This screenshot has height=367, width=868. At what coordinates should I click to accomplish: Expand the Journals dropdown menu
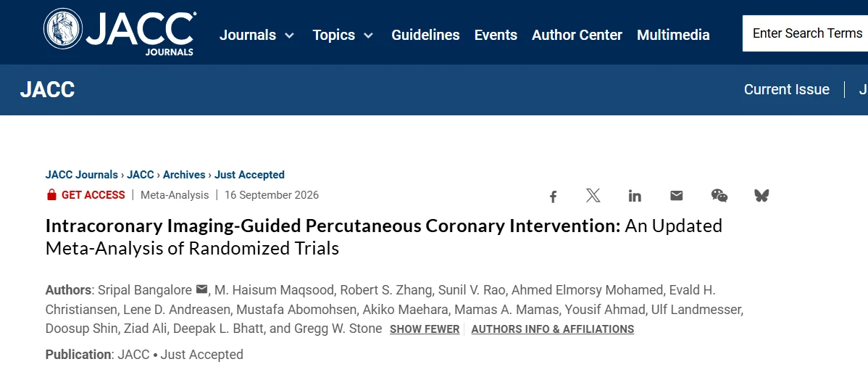point(257,35)
